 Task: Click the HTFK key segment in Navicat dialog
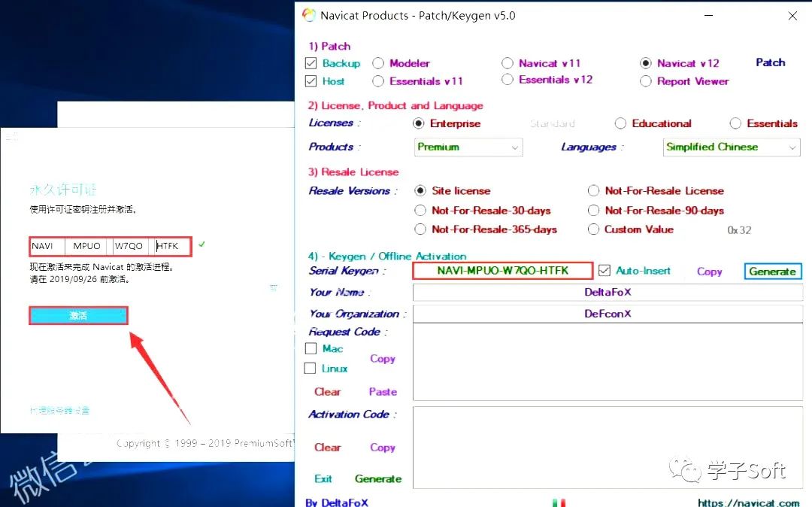coord(172,246)
